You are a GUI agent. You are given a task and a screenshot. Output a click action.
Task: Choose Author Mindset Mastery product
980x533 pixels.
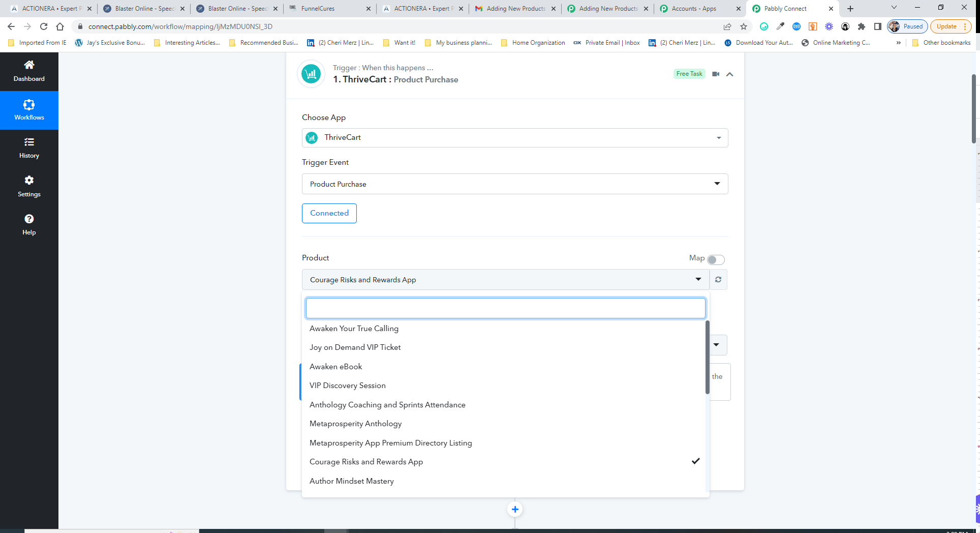click(x=504, y=481)
